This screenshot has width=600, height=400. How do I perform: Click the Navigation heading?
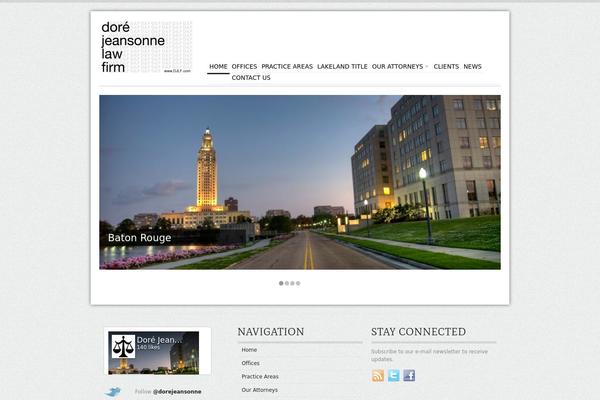coord(271,332)
